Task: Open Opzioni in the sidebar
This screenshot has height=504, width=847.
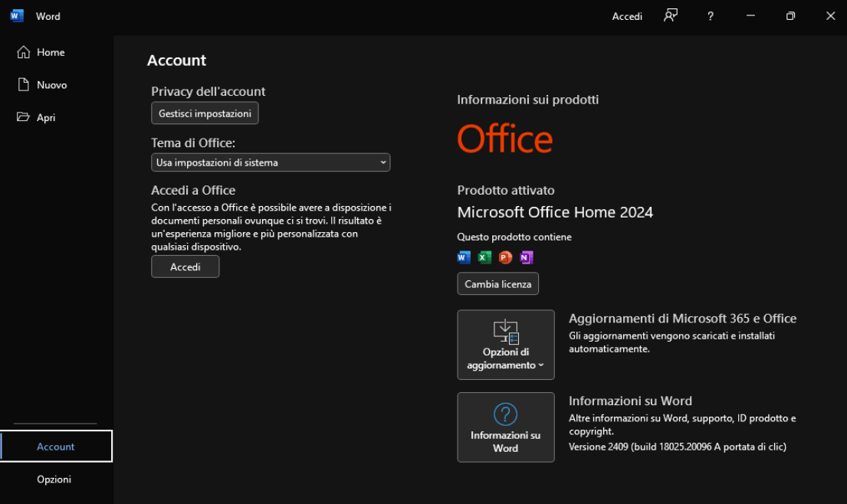Action: click(x=56, y=479)
